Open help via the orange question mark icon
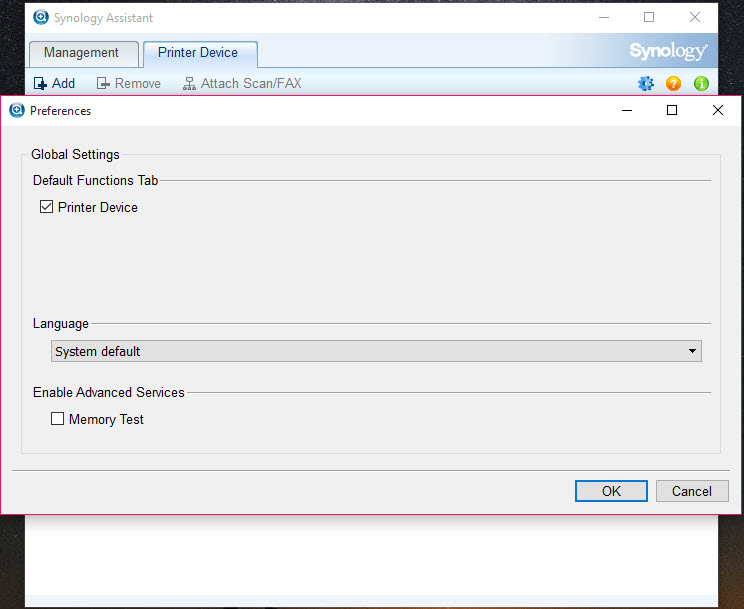This screenshot has width=744, height=609. (673, 84)
